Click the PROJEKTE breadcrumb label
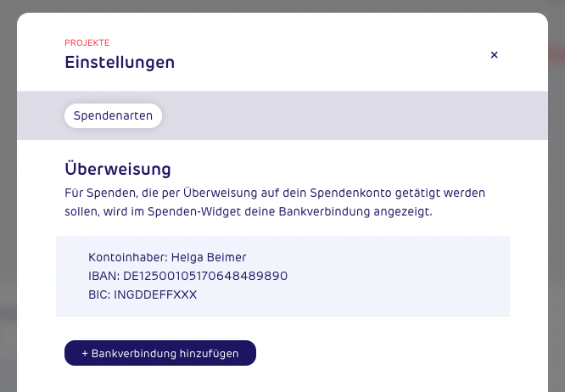 tap(87, 43)
